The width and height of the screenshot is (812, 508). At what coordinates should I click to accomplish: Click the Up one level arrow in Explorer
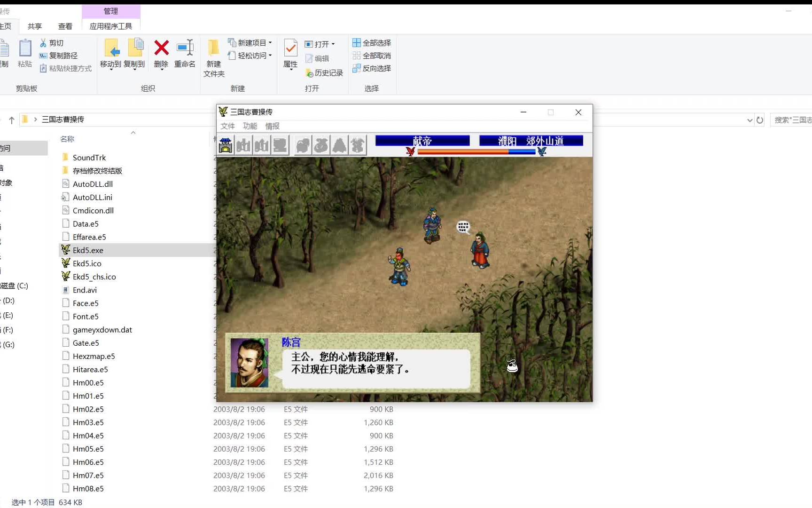coord(12,120)
